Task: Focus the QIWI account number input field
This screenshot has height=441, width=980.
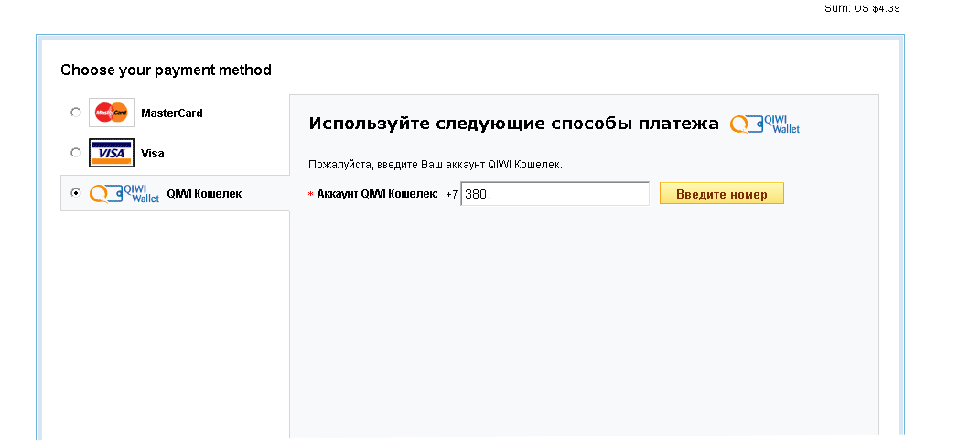Action: click(555, 194)
